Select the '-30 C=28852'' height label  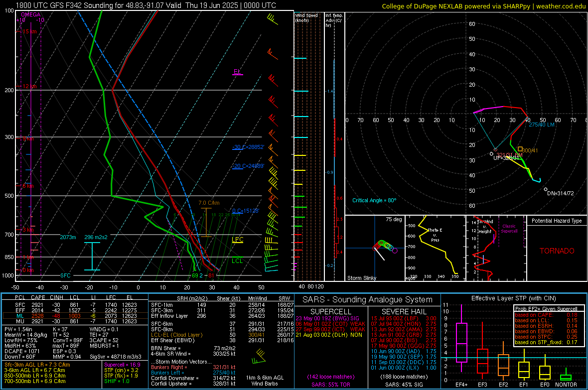point(248,147)
